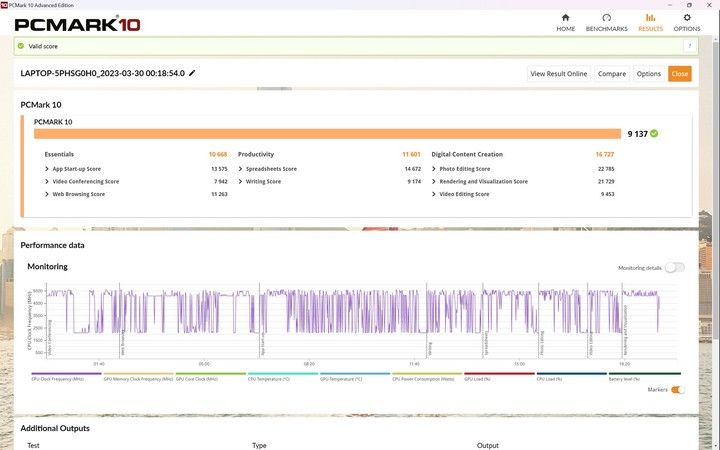Click the Spreadsheets score value 14 672
Image resolution: width=720 pixels, height=450 pixels.
pos(413,169)
